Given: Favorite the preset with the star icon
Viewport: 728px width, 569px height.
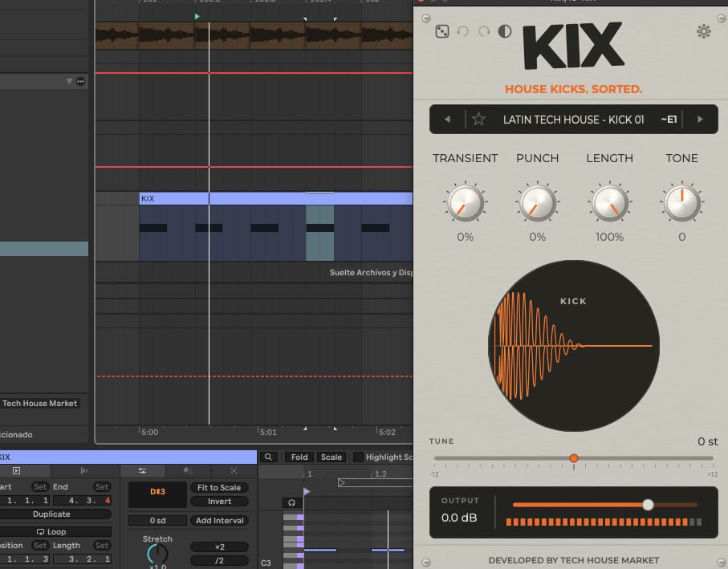Looking at the screenshot, I should [x=478, y=120].
